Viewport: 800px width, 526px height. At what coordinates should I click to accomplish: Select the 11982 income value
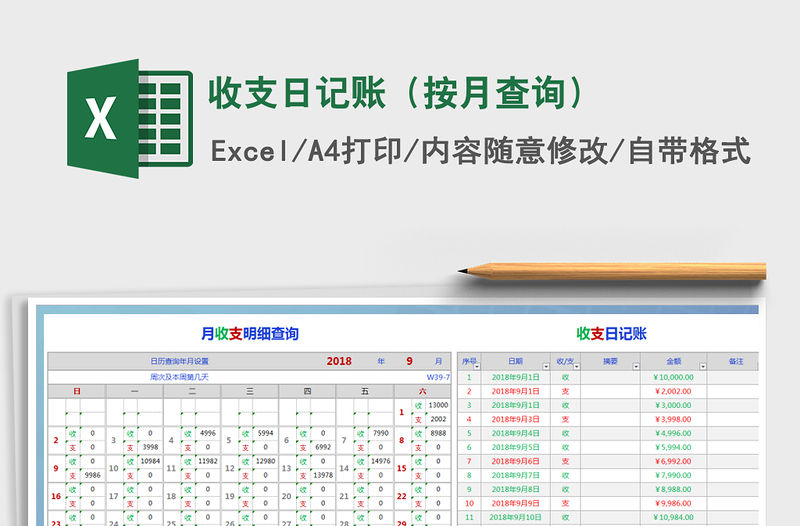(208, 461)
